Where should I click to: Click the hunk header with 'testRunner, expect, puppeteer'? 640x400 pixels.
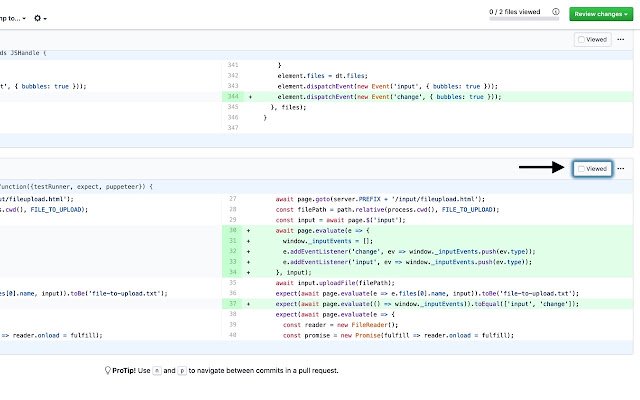pyautogui.click(x=316, y=187)
